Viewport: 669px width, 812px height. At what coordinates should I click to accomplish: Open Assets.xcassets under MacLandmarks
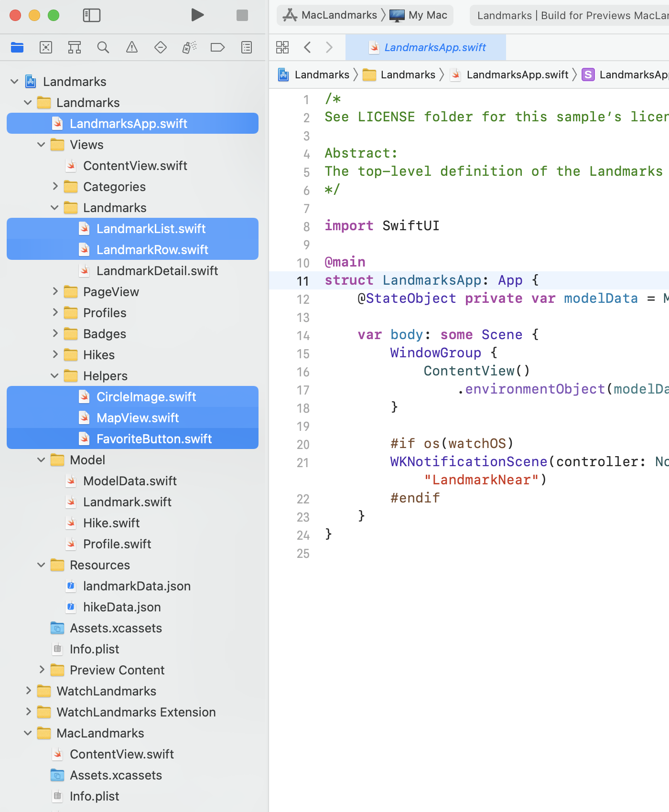(132, 775)
